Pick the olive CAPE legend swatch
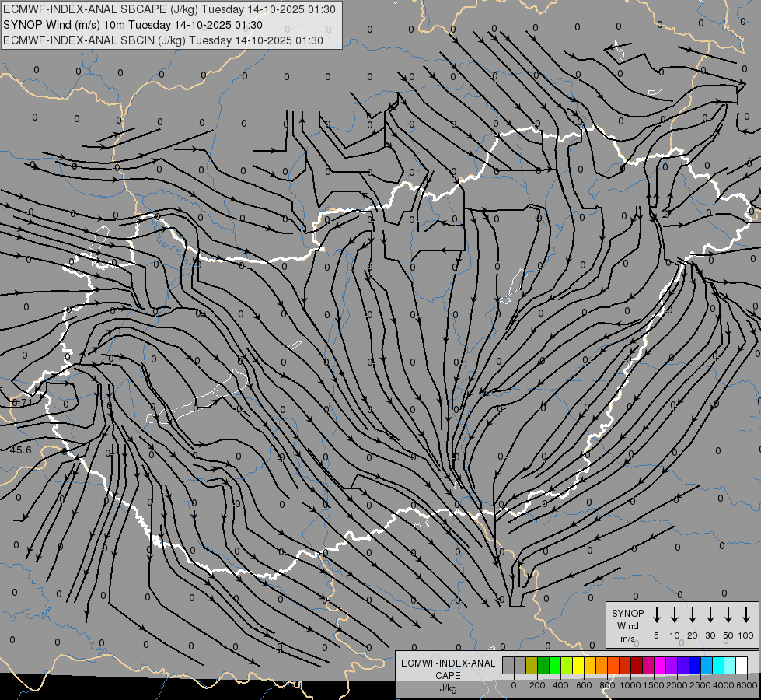Image resolution: width=761 pixels, height=700 pixels. pos(532,665)
